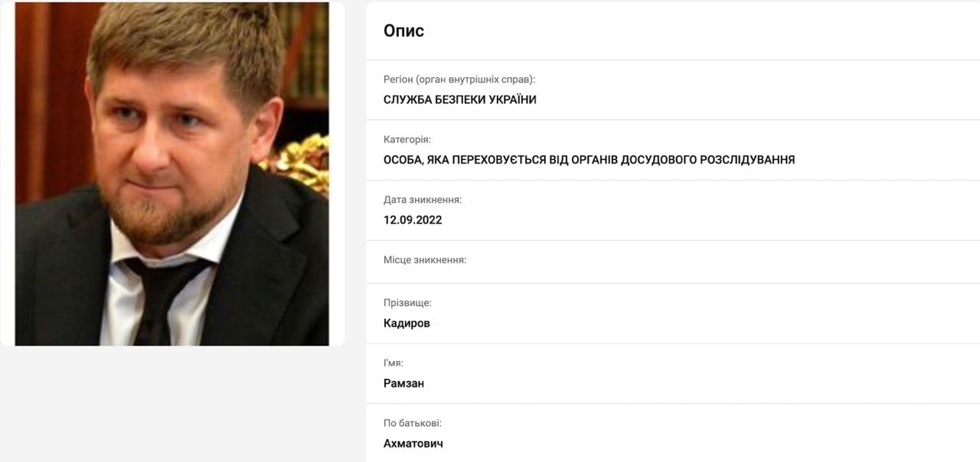Image resolution: width=980 pixels, height=462 pixels.
Task: Click the patronymic value Ахматович
Action: [x=413, y=444]
